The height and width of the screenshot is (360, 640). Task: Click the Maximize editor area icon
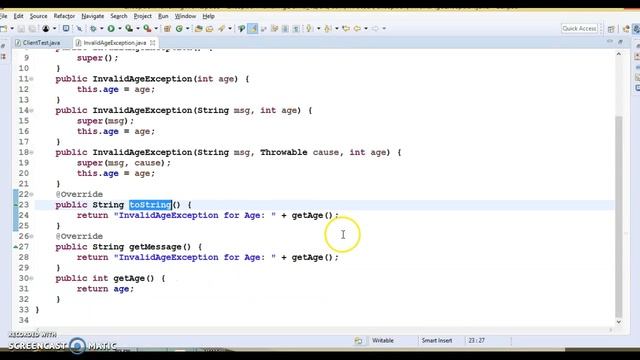coord(620,42)
